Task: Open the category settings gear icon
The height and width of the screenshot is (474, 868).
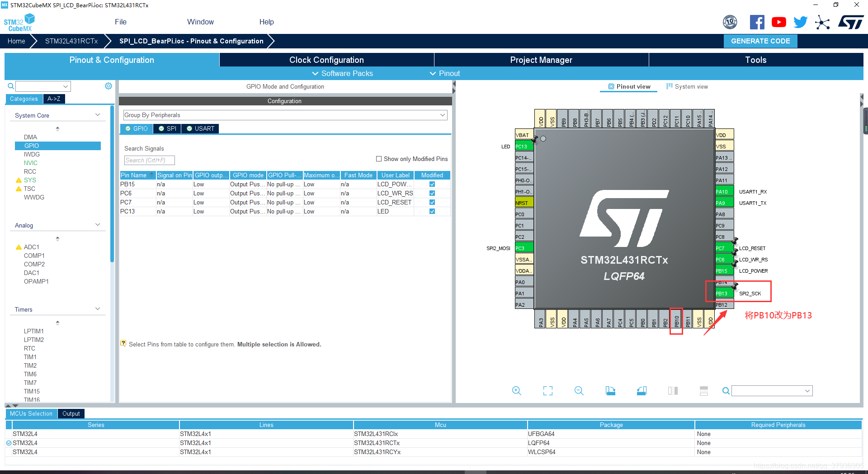Action: [108, 86]
